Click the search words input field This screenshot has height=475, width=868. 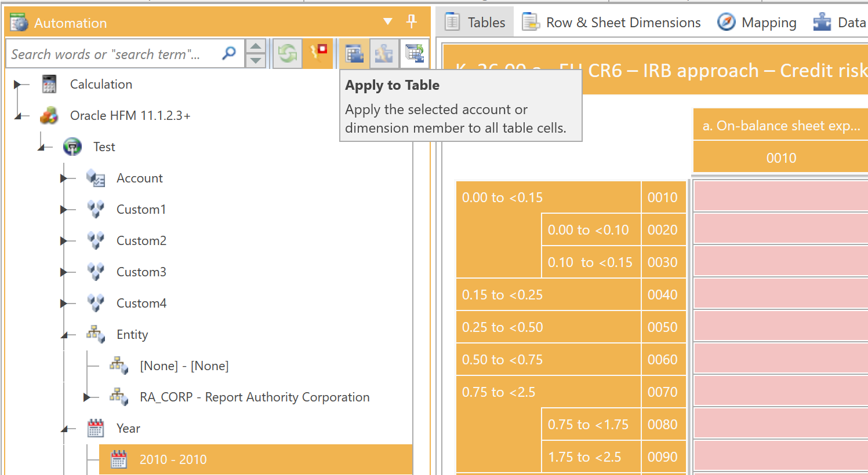coord(113,54)
